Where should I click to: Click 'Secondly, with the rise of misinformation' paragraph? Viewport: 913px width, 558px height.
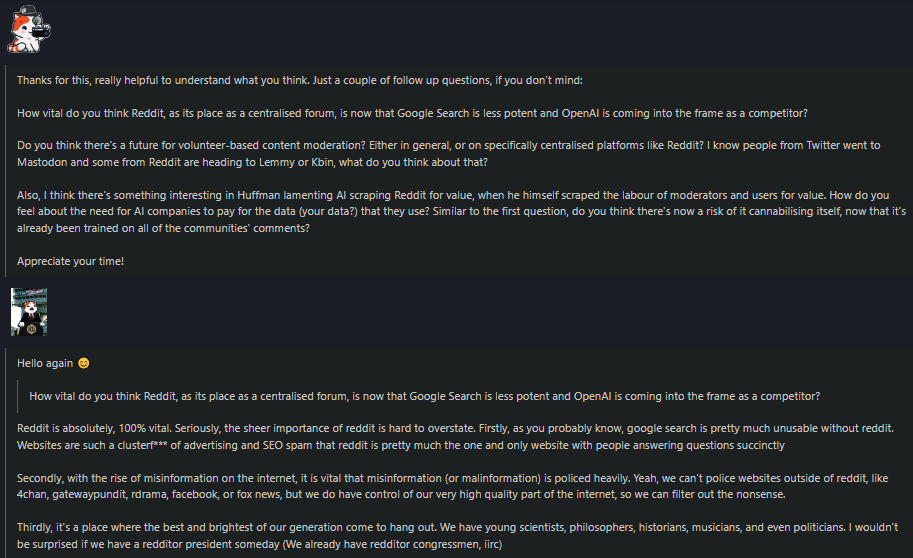click(x=452, y=486)
